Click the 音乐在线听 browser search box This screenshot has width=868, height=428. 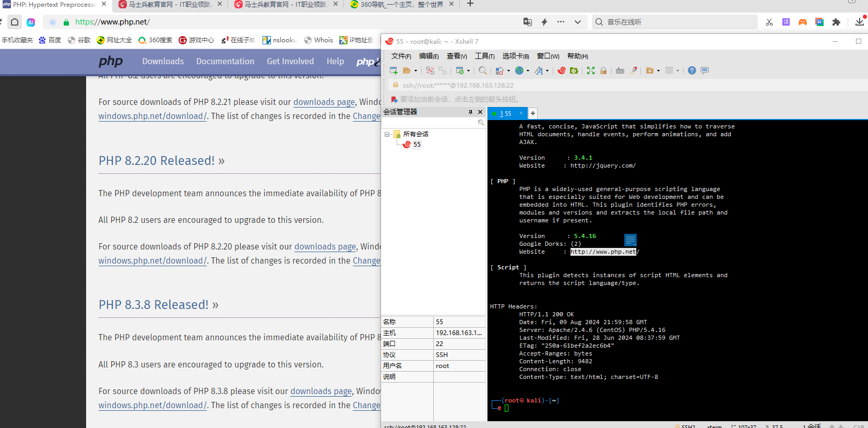point(674,22)
